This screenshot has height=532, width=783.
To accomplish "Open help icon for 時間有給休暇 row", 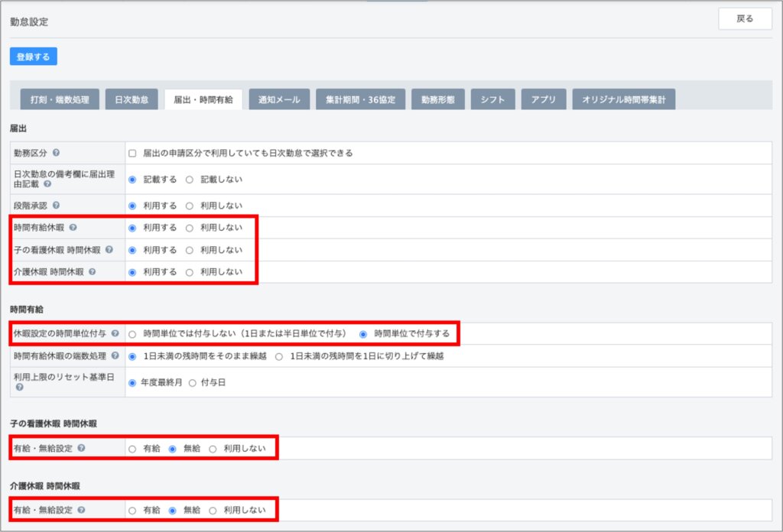I will pos(73,228).
